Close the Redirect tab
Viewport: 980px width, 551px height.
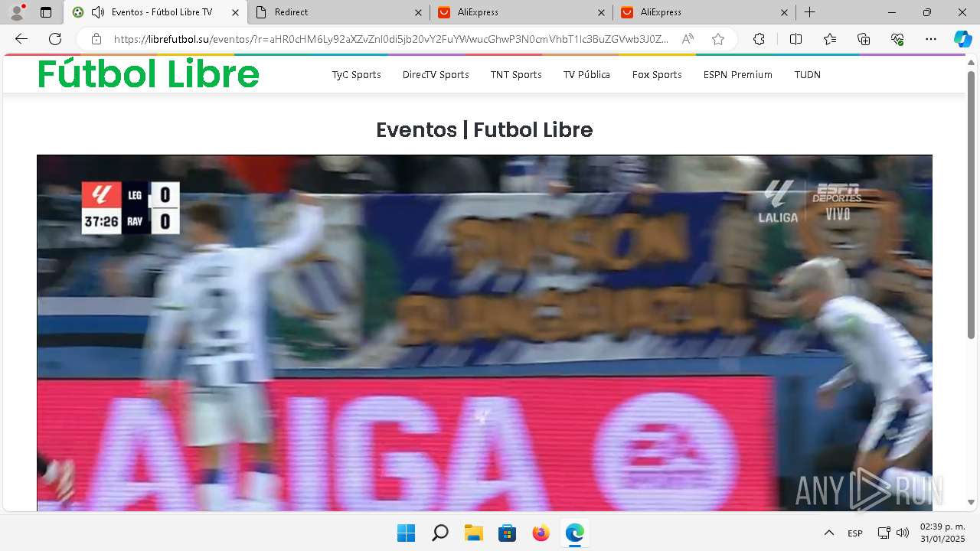(418, 12)
